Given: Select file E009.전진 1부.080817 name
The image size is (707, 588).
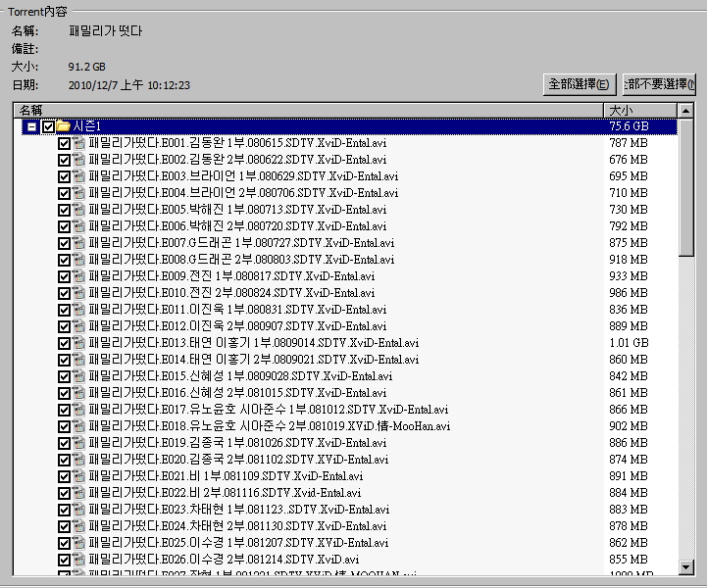Looking at the screenshot, I should 231,276.
